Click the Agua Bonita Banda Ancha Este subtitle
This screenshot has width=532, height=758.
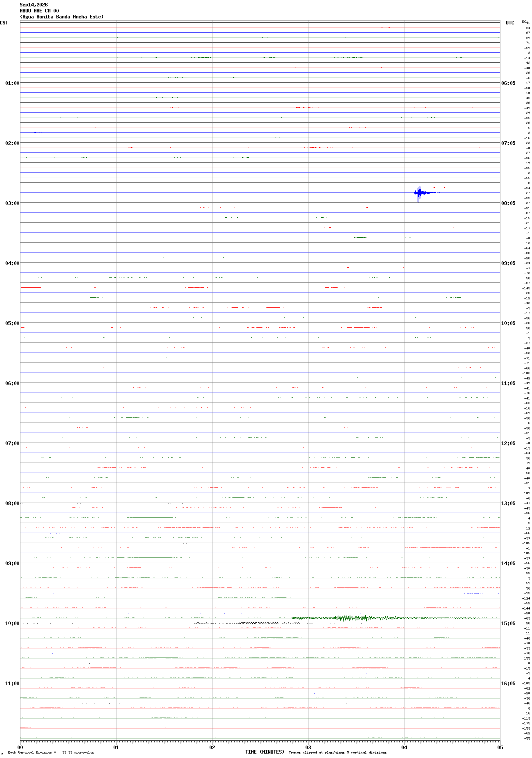click(x=62, y=17)
